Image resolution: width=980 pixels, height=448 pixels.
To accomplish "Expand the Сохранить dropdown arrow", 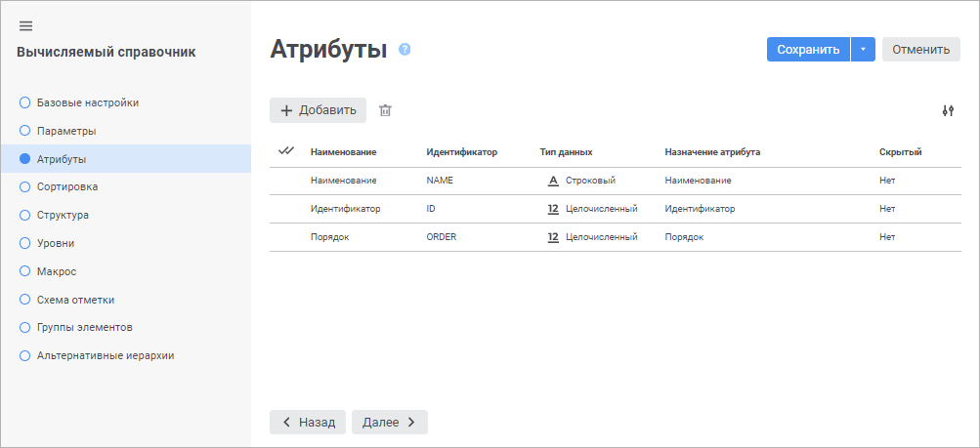I will point(863,50).
